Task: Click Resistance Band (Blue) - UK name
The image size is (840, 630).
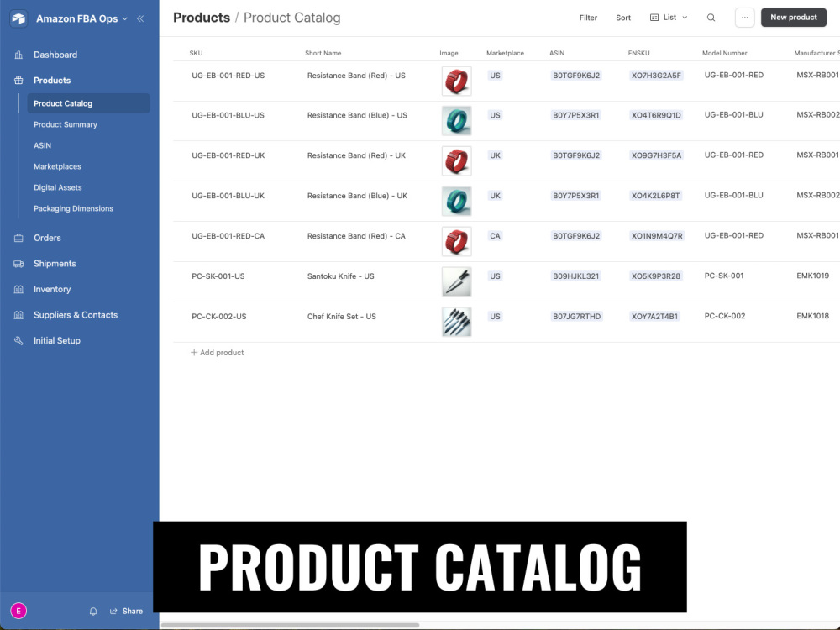Action: pos(357,196)
